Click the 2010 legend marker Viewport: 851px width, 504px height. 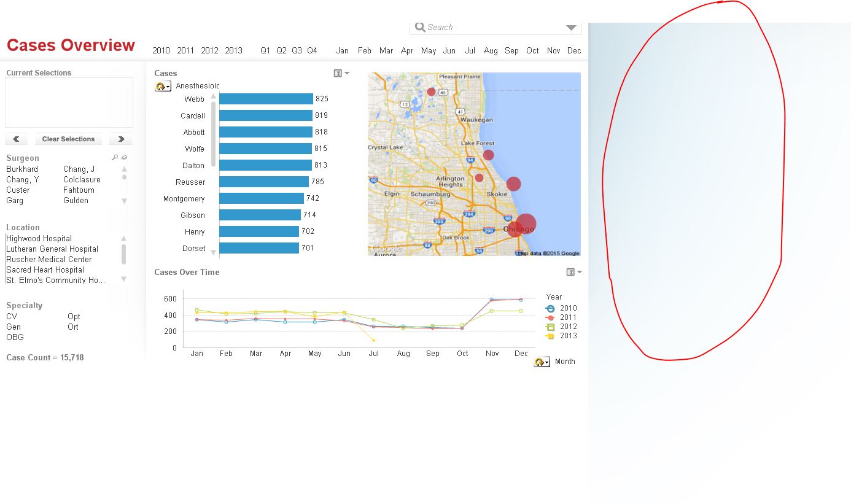(x=550, y=308)
